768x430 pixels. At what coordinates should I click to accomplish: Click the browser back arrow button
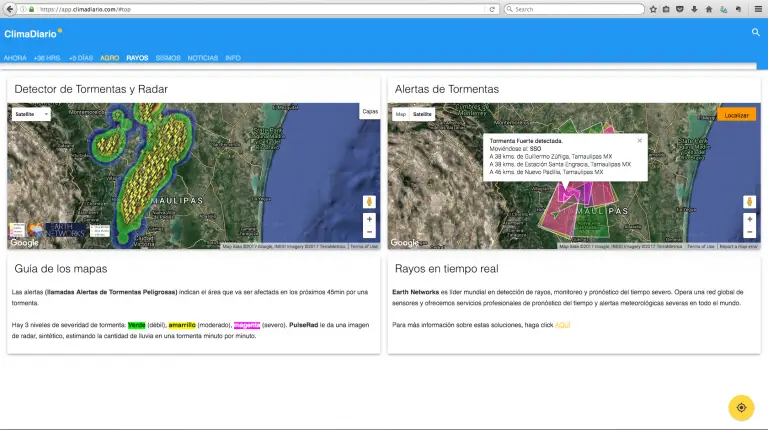point(9,9)
